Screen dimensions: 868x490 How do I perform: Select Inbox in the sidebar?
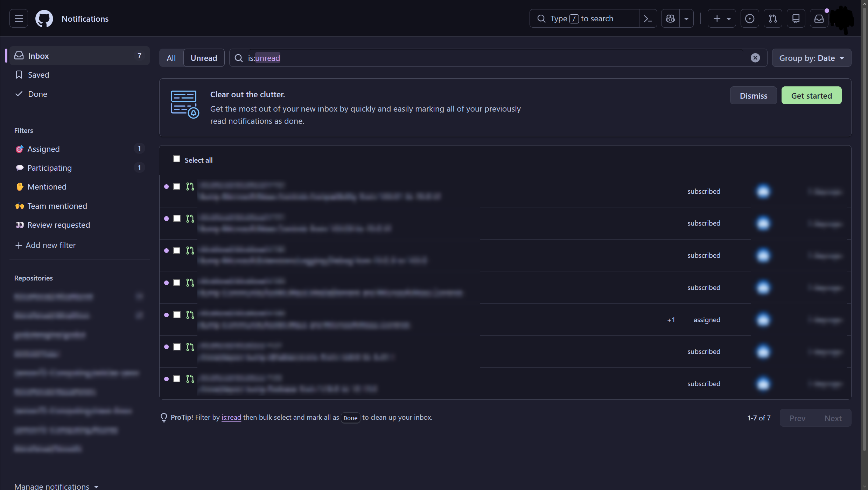tap(80, 56)
